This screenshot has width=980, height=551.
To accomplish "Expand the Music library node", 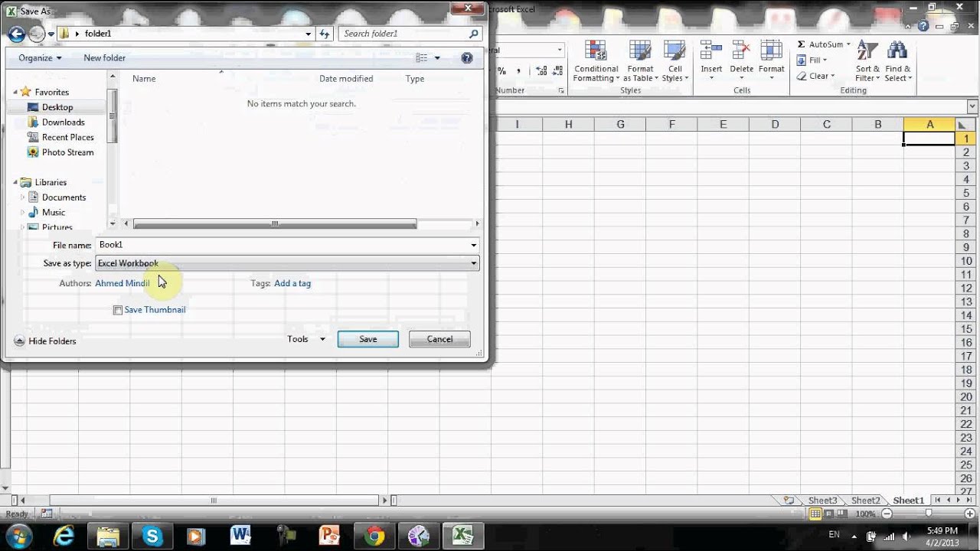I will tap(23, 213).
